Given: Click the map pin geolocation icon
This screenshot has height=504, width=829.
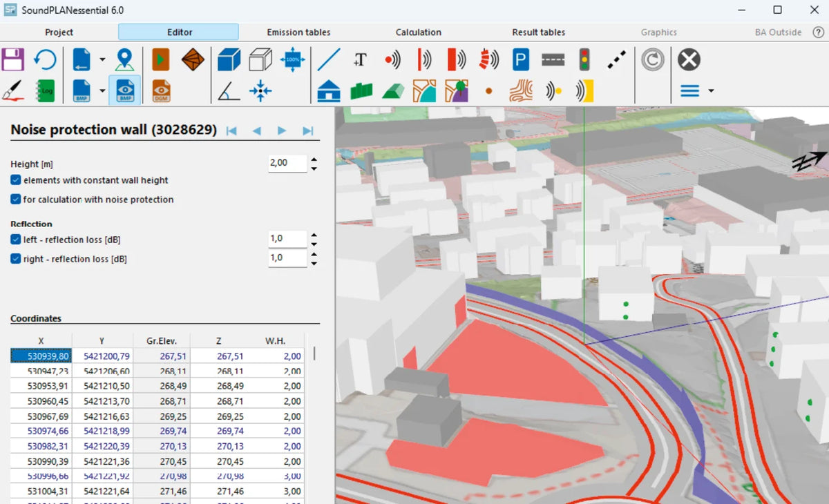Looking at the screenshot, I should pyautogui.click(x=124, y=59).
